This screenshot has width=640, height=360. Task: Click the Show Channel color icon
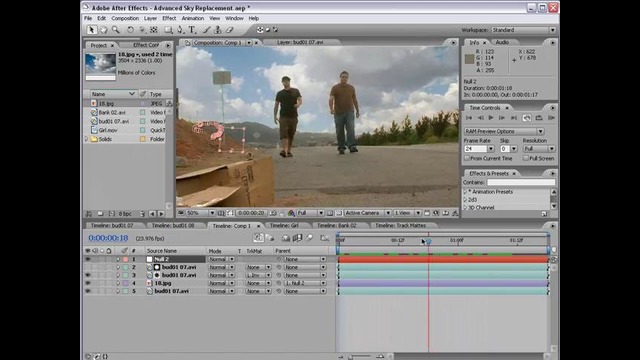pos(291,213)
